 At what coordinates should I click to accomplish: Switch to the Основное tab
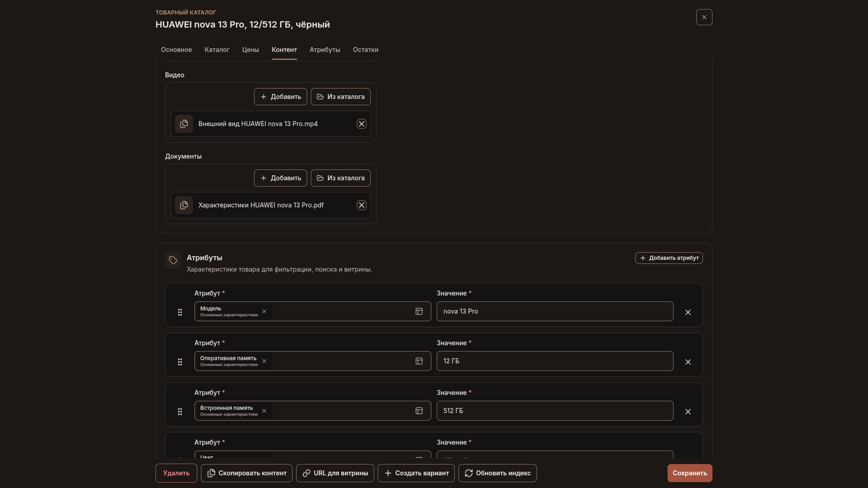tap(177, 49)
